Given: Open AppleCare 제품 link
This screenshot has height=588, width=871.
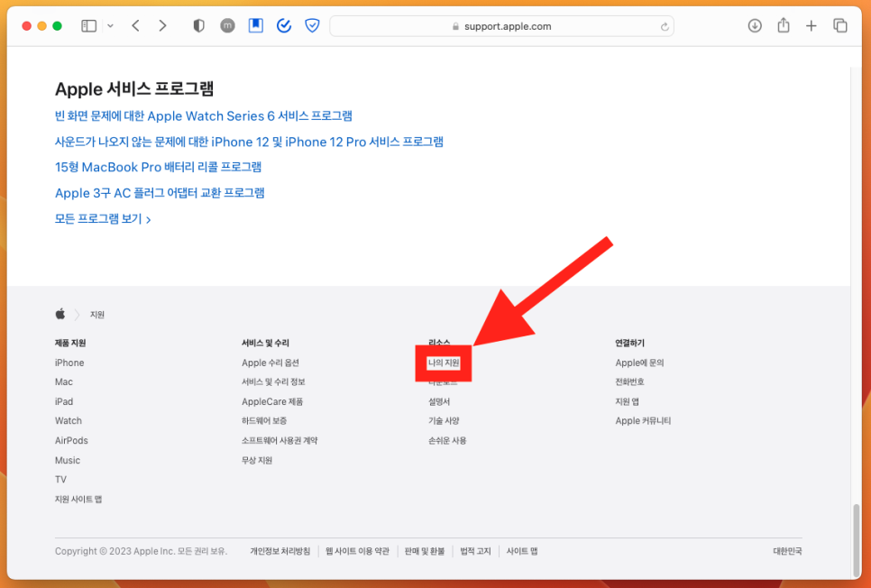Looking at the screenshot, I should click(x=272, y=401).
